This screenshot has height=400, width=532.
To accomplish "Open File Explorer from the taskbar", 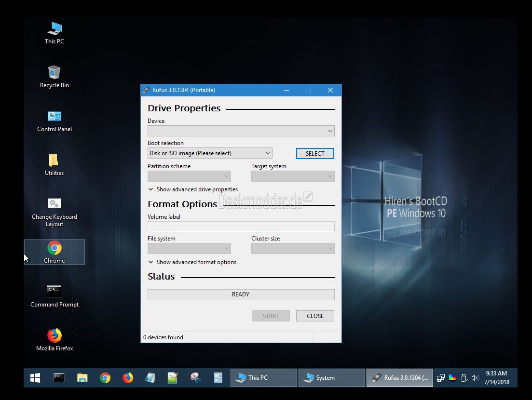I will 82,378.
